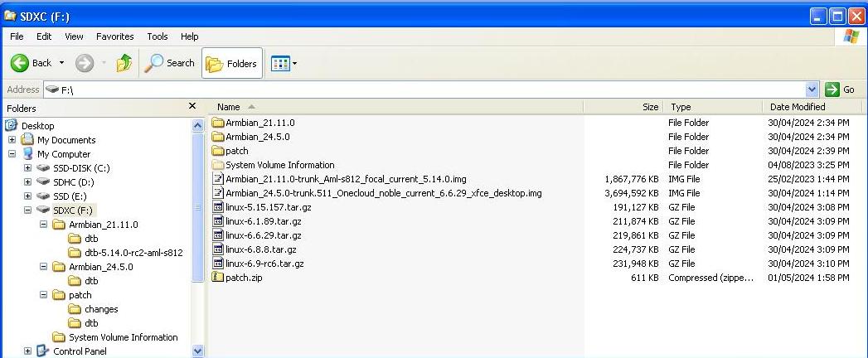Open the Armbian_24.5.0 folder in file list
Screen dimensions: 868x358
257,137
